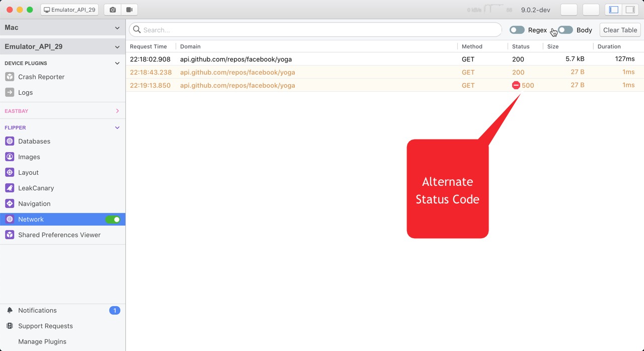
Task: Enable the Body search toggle
Action: coord(566,30)
